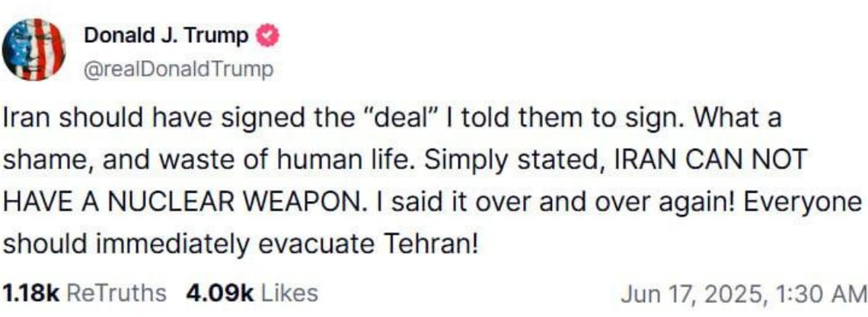Image resolution: width=868 pixels, height=317 pixels.
Task: Open the Donald J. Trump display name
Action: click(x=166, y=35)
